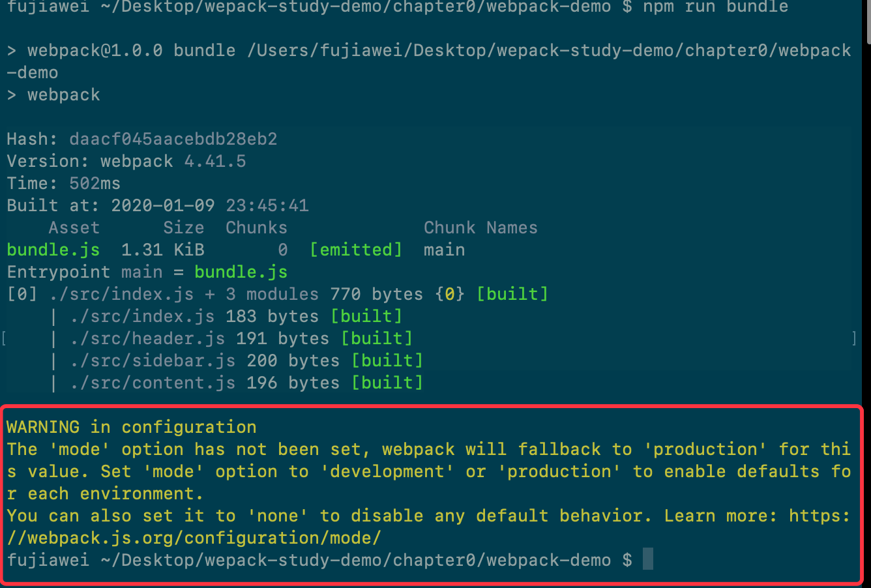The width and height of the screenshot is (871, 588).
Task: Open the webpack.js.org configuration mode link
Action: (x=194, y=538)
